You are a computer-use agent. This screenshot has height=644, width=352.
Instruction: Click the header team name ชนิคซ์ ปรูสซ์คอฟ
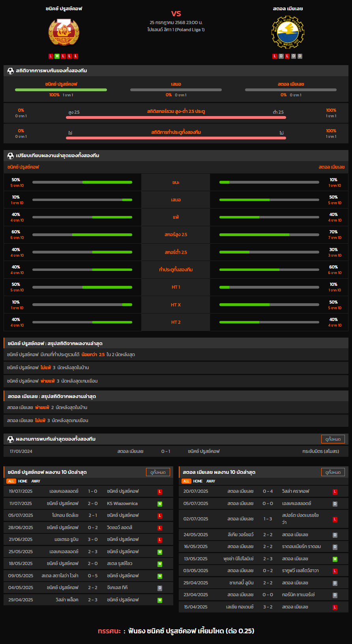[64, 9]
